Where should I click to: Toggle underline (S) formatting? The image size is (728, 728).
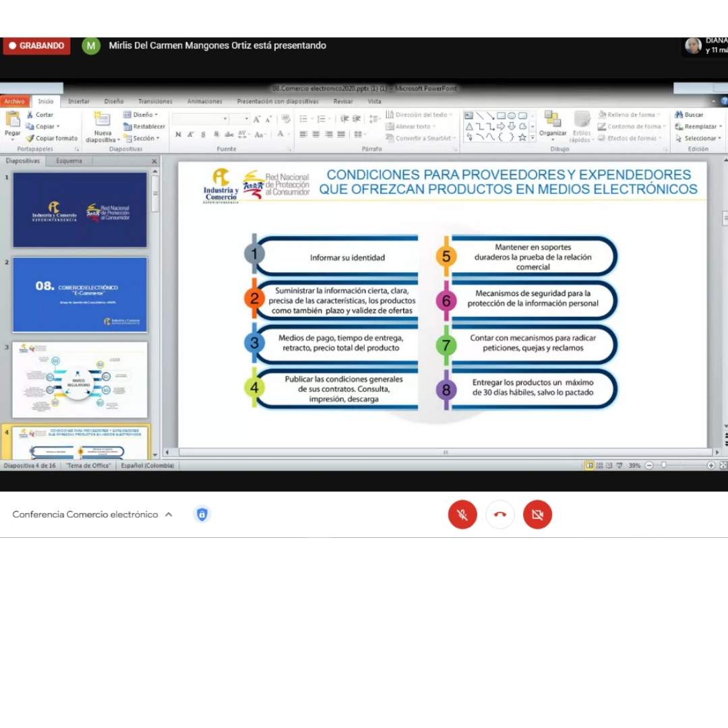tap(204, 135)
